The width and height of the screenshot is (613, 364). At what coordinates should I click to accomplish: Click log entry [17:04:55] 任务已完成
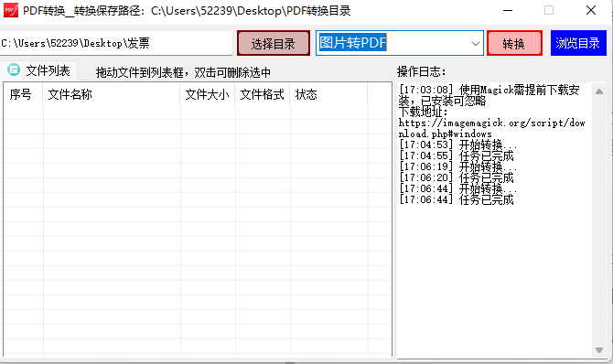[x=456, y=156]
